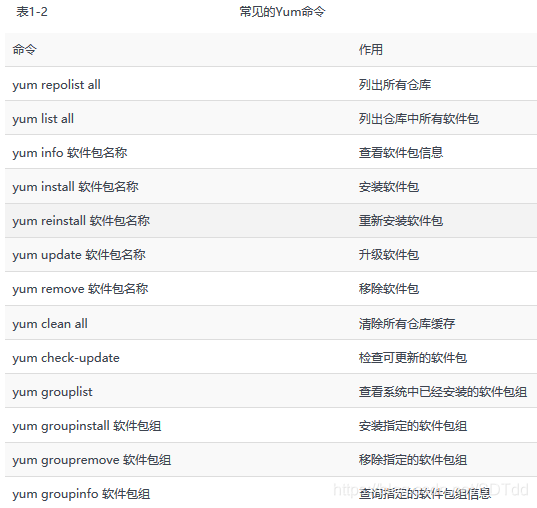Select the '命令' column header
The image size is (537, 508).
(x=24, y=50)
